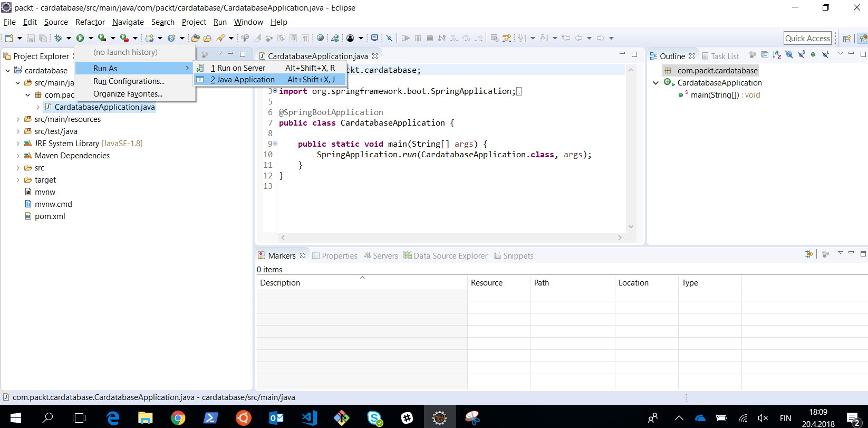The image size is (868, 428).
Task: Open dropdown arrow next to Run button
Action: point(91,38)
